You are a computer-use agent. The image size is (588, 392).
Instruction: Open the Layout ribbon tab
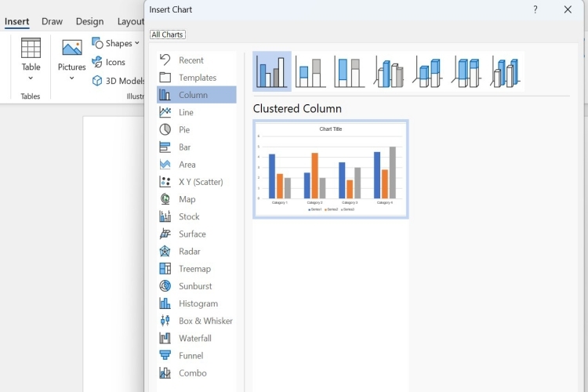pyautogui.click(x=130, y=21)
